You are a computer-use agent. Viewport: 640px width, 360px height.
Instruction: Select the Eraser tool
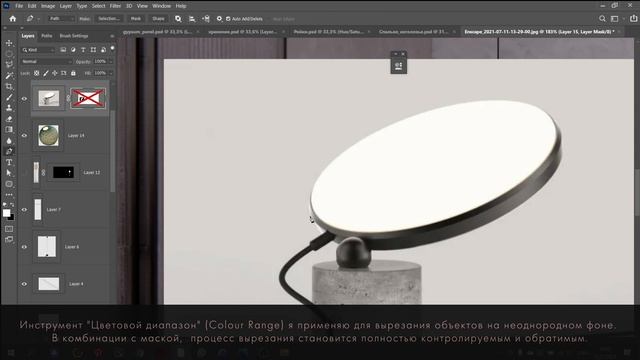(9, 119)
